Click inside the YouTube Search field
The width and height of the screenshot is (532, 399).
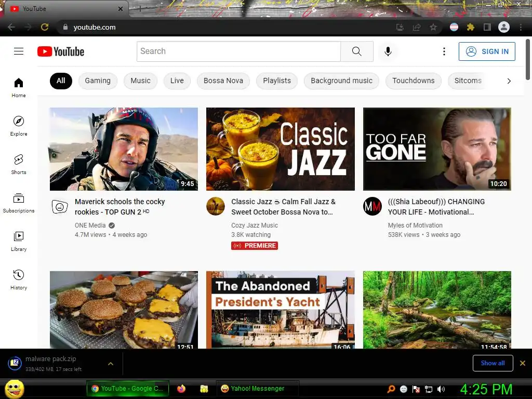[238, 51]
